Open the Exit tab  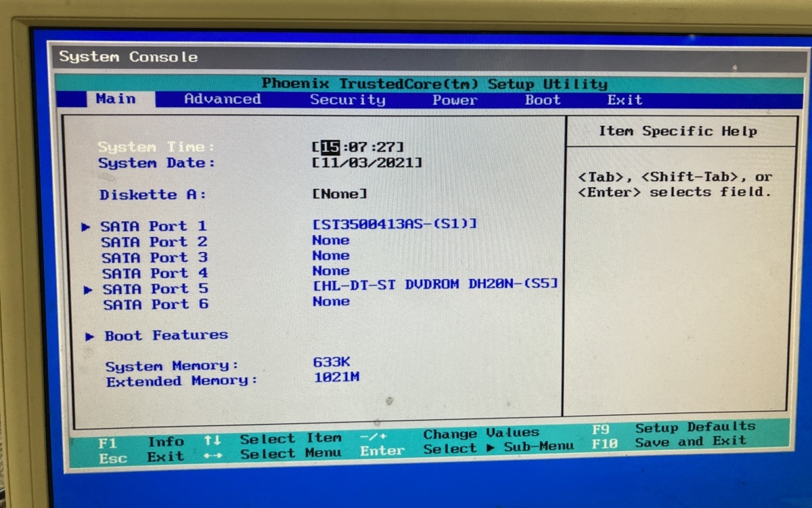pos(625,100)
